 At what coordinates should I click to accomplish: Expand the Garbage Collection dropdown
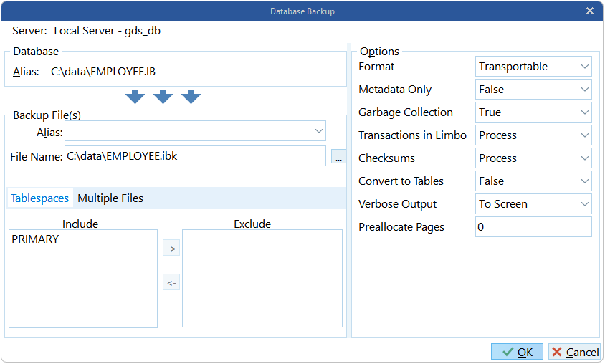[533, 112]
